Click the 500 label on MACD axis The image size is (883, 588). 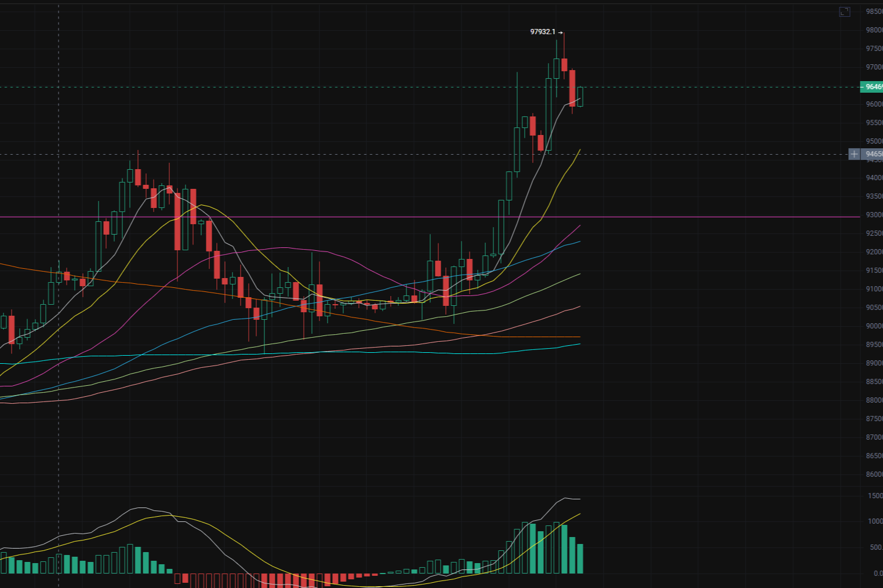click(x=876, y=547)
